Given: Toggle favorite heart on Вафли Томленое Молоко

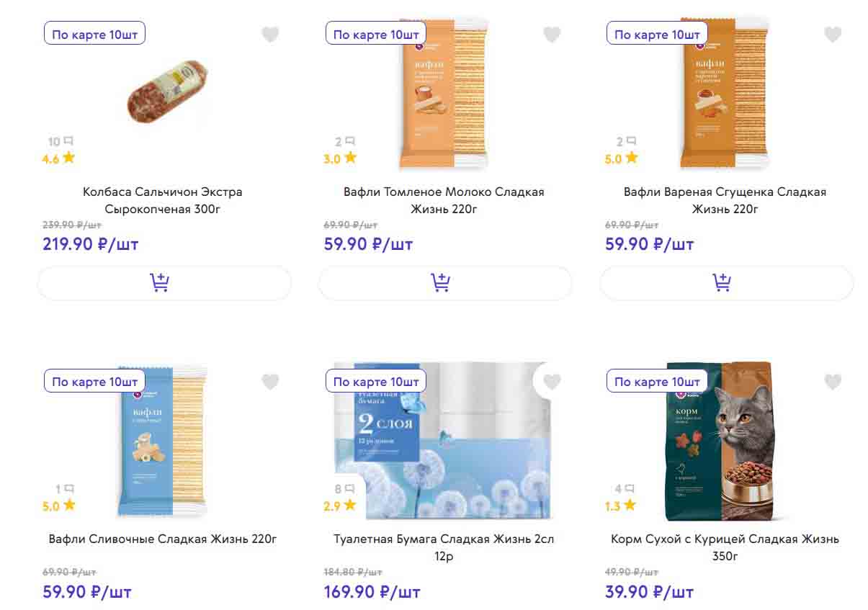Looking at the screenshot, I should pyautogui.click(x=552, y=35).
